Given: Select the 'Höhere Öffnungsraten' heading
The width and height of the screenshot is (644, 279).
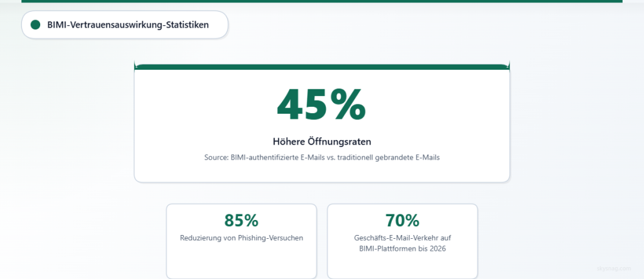Looking at the screenshot, I should point(322,142).
